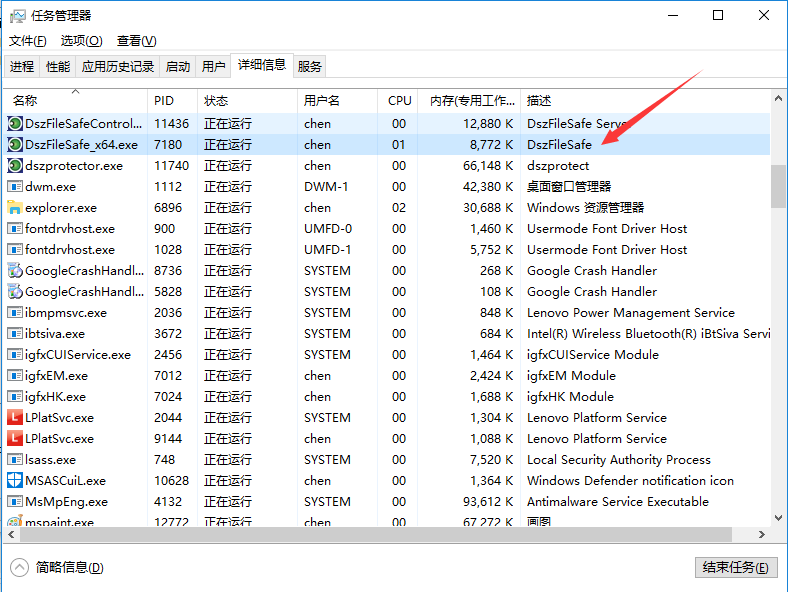The width and height of the screenshot is (788, 592).
Task: Sort by the CPU column header
Action: point(398,101)
